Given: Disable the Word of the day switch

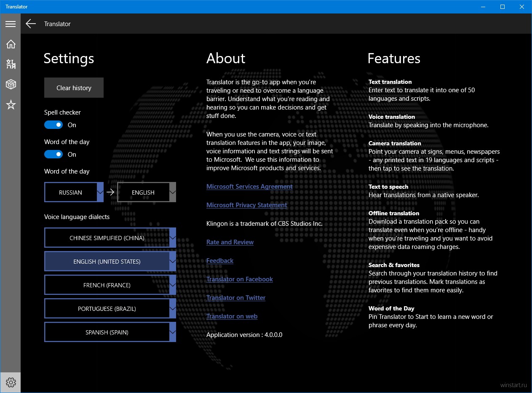Looking at the screenshot, I should point(53,154).
